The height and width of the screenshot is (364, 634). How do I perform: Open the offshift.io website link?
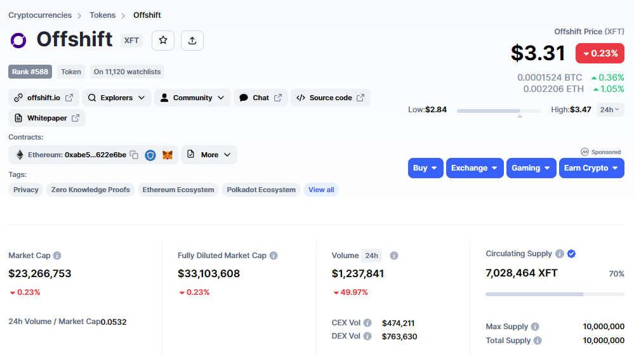[x=44, y=98]
